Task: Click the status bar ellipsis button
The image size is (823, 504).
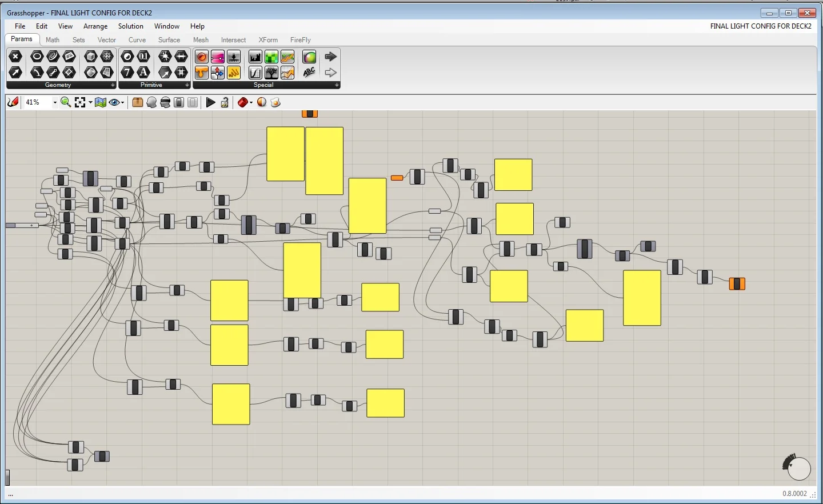Action: [x=10, y=494]
